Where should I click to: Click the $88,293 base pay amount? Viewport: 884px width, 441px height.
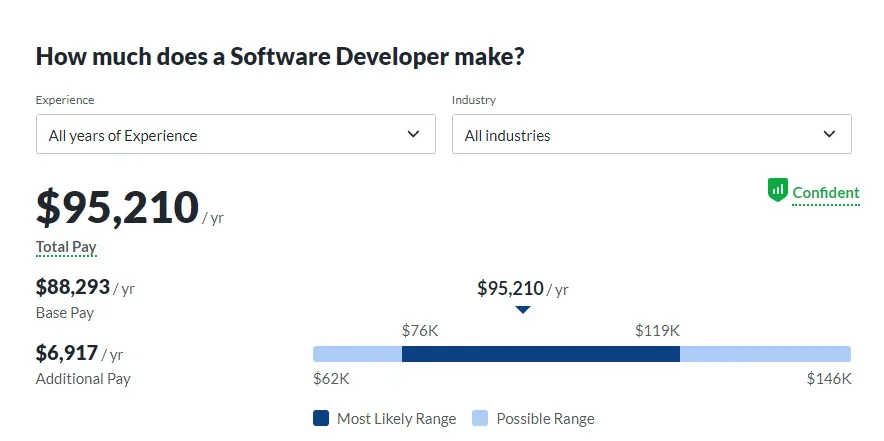(x=73, y=287)
